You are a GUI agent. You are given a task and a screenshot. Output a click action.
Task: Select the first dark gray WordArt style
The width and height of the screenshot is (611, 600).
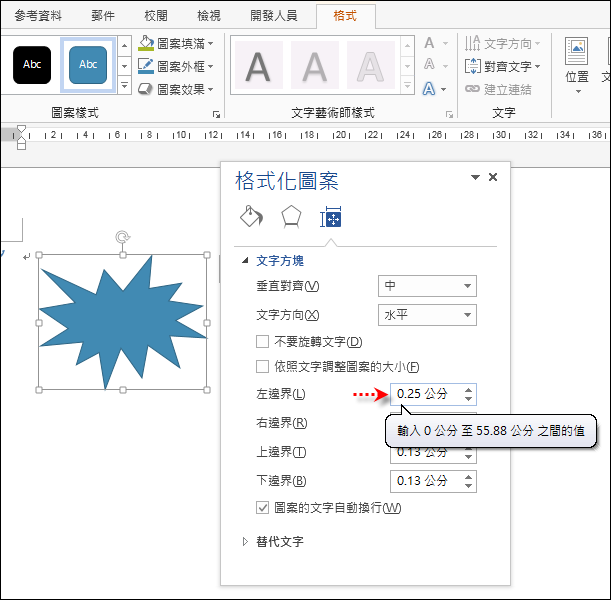pos(258,65)
